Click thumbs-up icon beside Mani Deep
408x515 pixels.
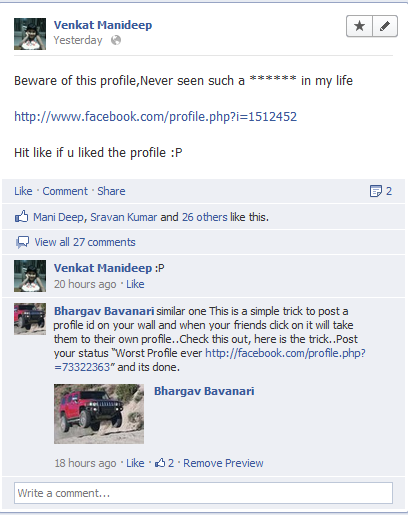[21, 217]
